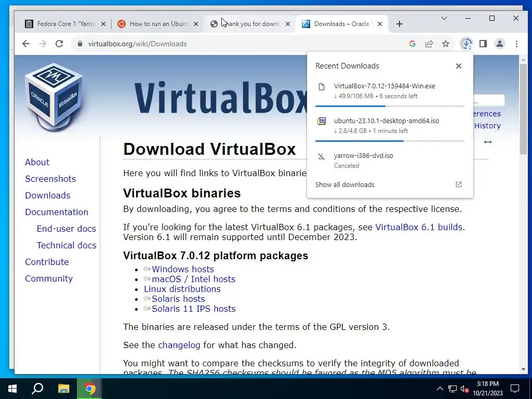Image resolution: width=532 pixels, height=399 pixels.
Task: Switch to the How to run an Ubuntu tab
Action: pos(157,24)
